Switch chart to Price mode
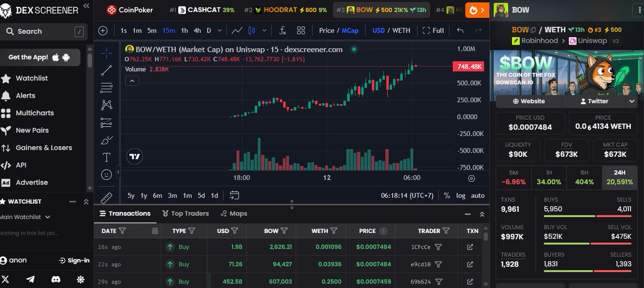 (x=326, y=31)
